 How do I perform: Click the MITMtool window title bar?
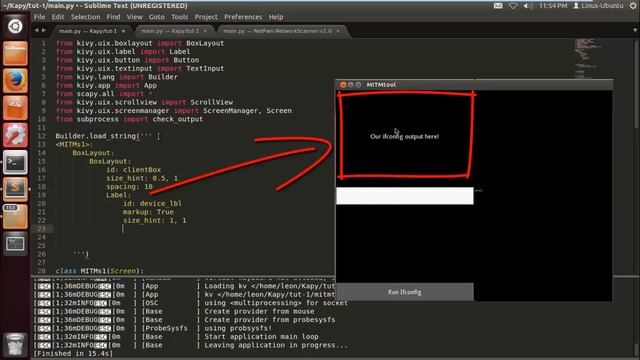pyautogui.click(x=473, y=84)
